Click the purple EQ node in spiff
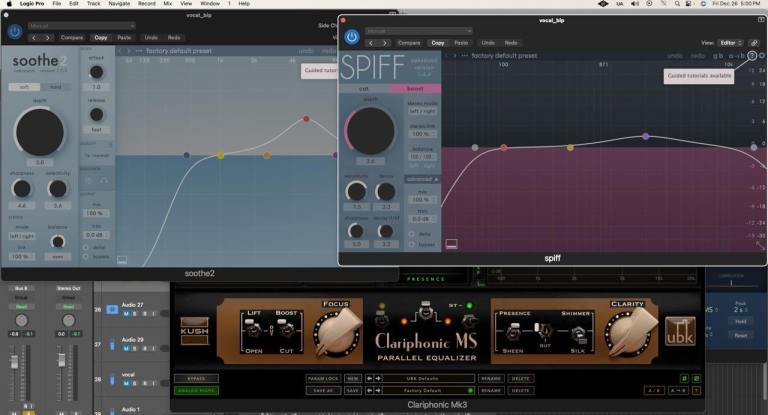 point(646,136)
